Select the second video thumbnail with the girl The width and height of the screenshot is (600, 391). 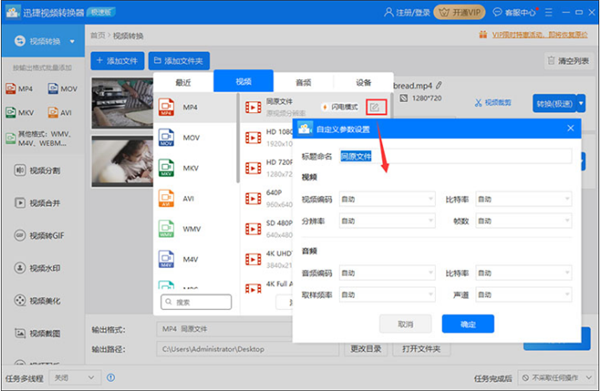122,161
